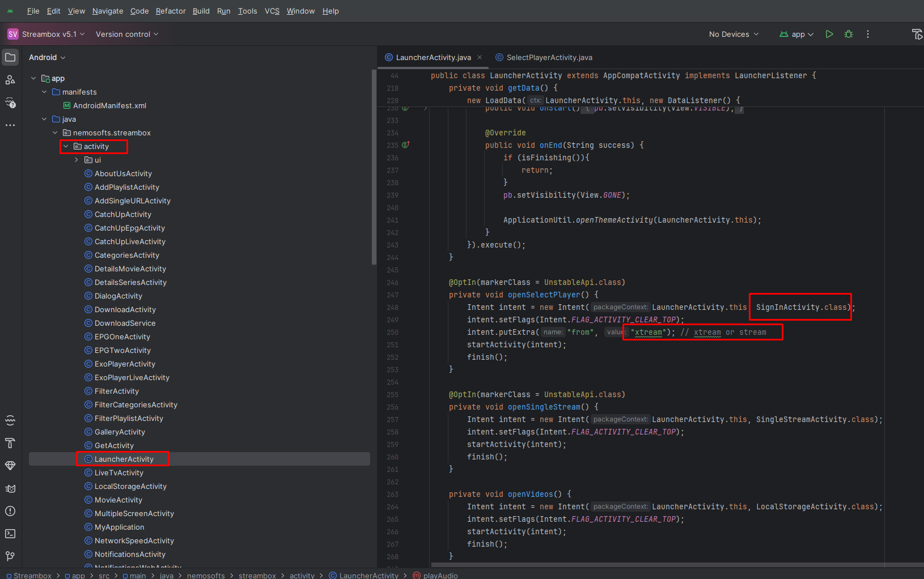The image size is (924, 579).
Task: Collapse the activity package
Action: click(66, 146)
